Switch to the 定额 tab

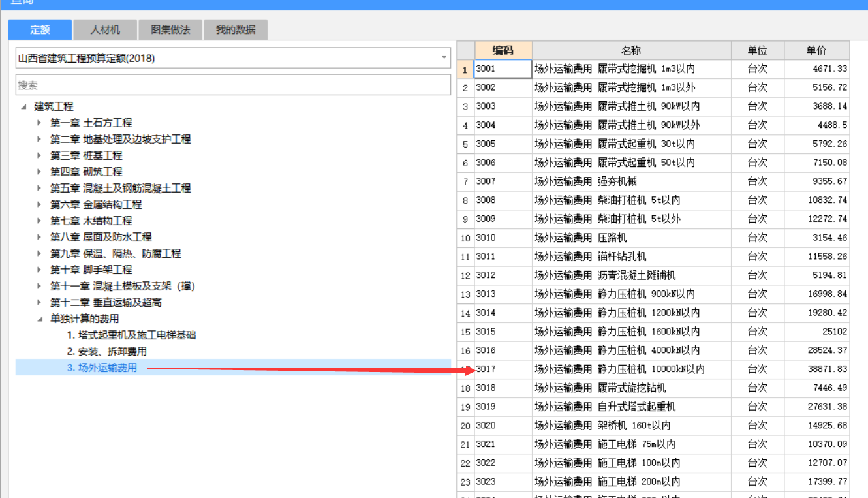(40, 29)
